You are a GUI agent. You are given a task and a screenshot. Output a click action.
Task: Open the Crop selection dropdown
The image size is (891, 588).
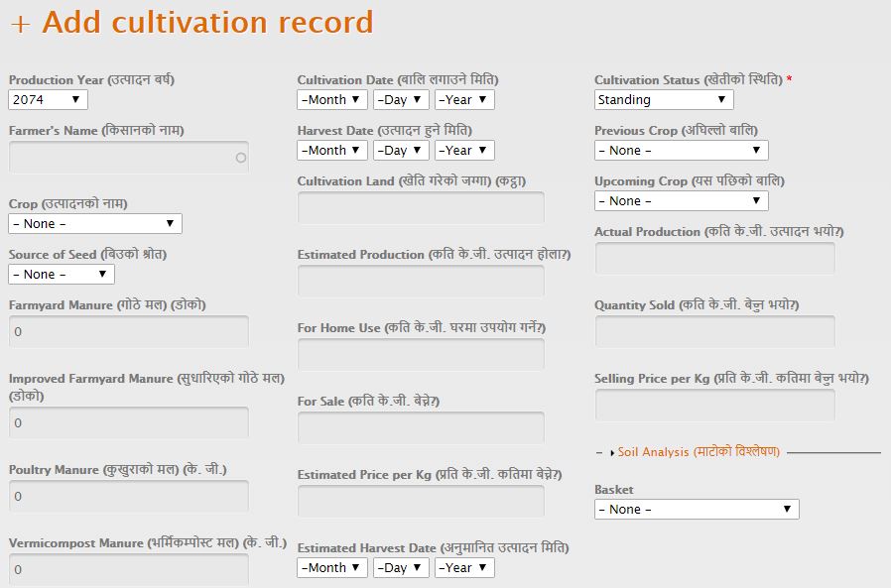coord(95,224)
